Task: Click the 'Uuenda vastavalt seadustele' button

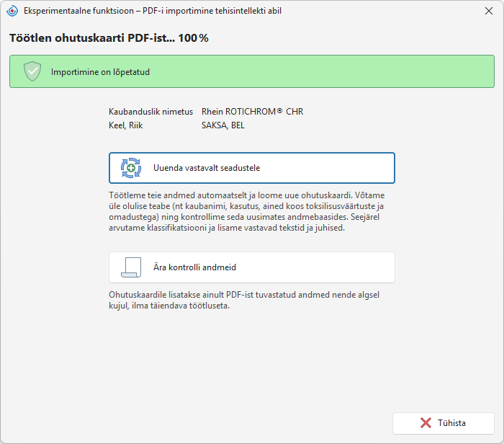Action: [252, 168]
